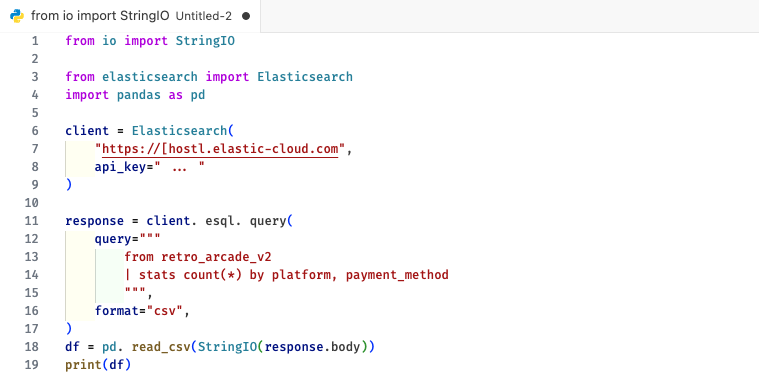Click 'esql' on line 11
The height and width of the screenshot is (377, 759).
(x=220, y=221)
